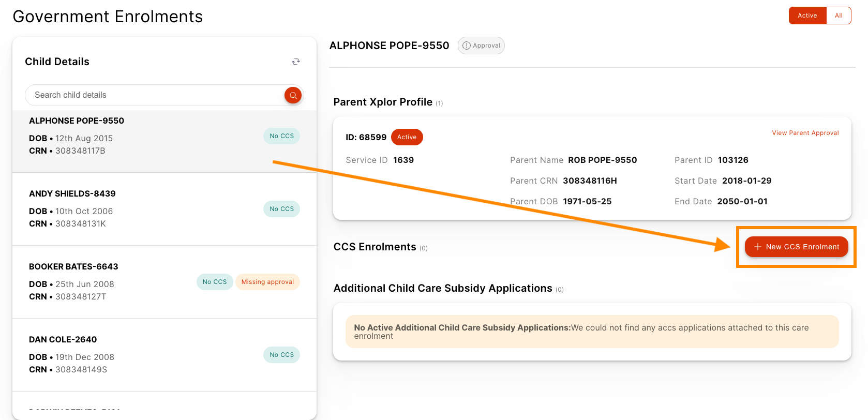Toggle the Active filter
The width and height of the screenshot is (868, 420).
807,16
